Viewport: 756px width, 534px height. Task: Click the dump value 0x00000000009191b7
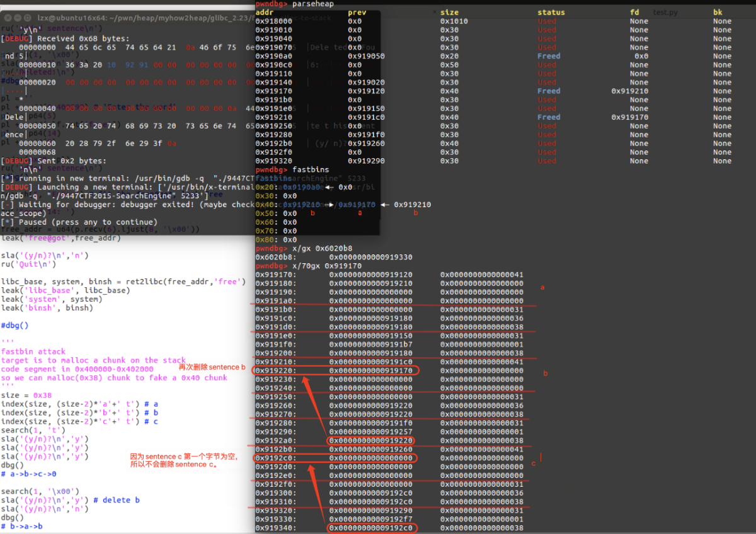point(370,344)
